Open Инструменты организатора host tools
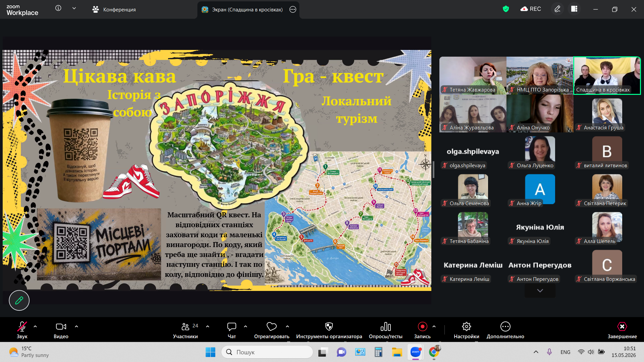 tap(329, 330)
